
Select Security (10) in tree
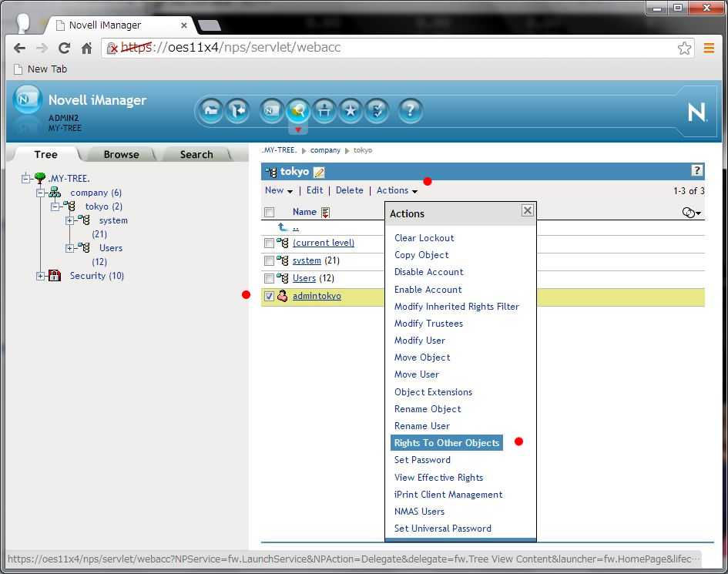96,276
